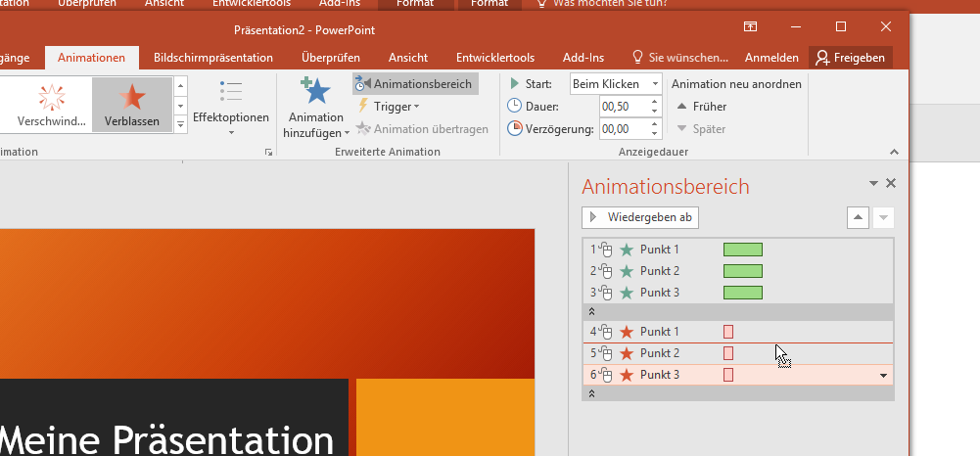
Task: Increase Dauer with the up stepper
Action: point(654,102)
